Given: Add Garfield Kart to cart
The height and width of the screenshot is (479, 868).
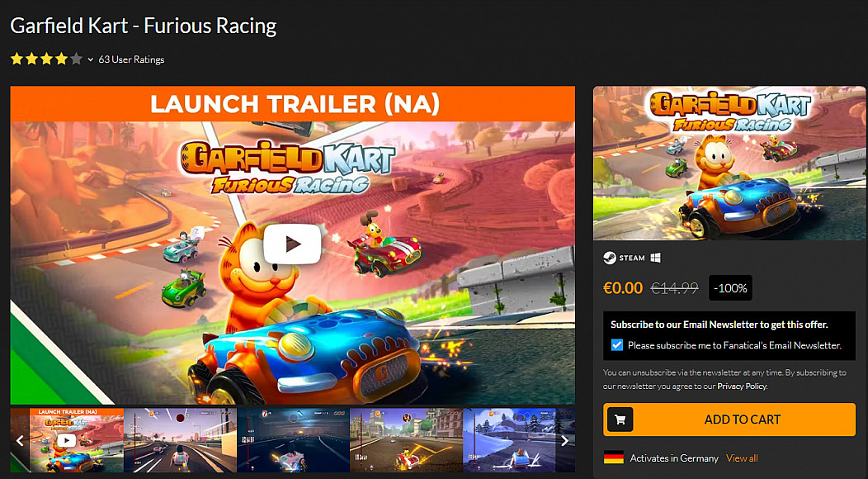Looking at the screenshot, I should click(729, 420).
